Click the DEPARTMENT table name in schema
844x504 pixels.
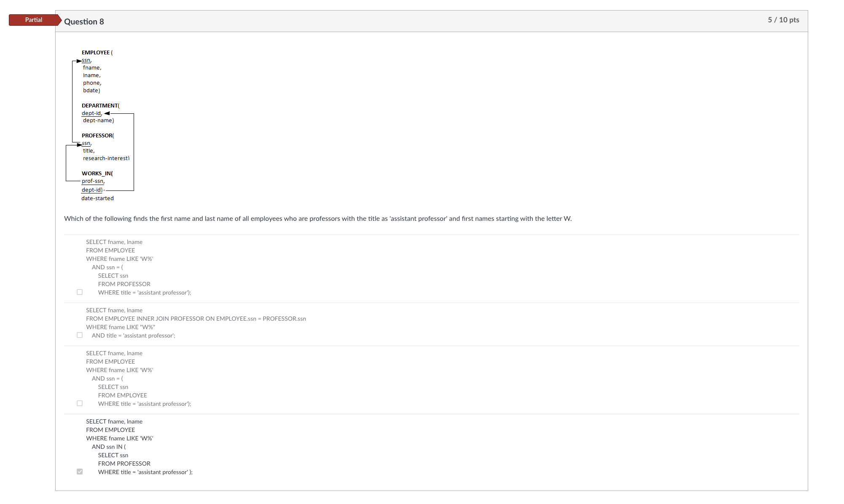(x=99, y=106)
